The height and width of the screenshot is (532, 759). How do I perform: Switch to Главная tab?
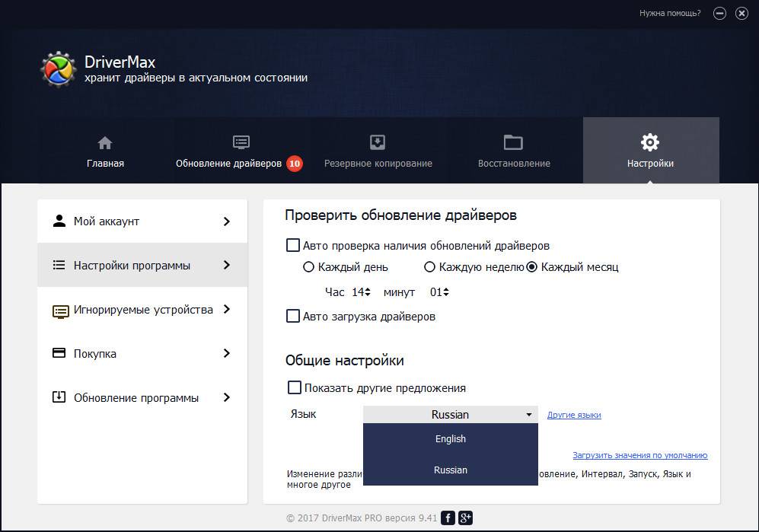coord(105,151)
